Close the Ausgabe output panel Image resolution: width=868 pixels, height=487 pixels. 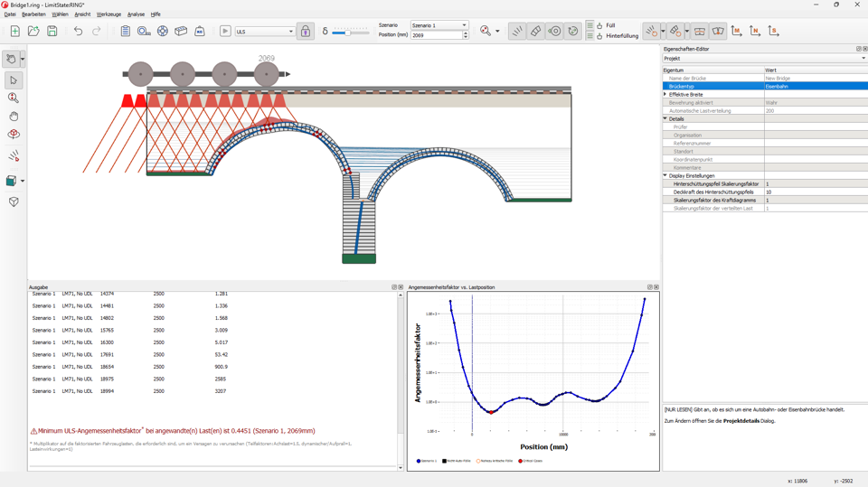pyautogui.click(x=401, y=287)
